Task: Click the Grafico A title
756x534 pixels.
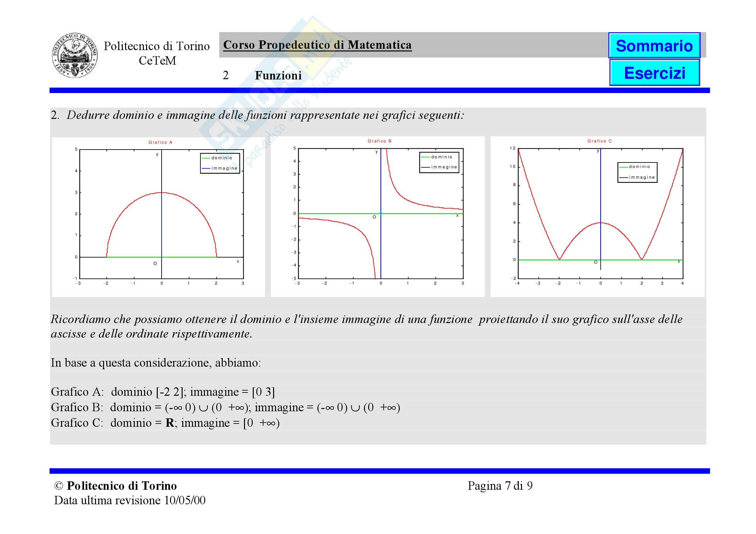Action: point(160,142)
